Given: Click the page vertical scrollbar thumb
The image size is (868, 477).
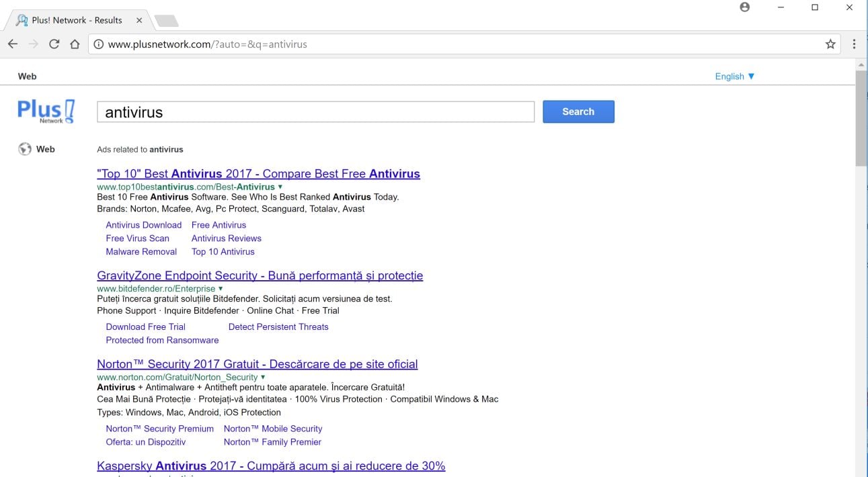Looking at the screenshot, I should point(861,118).
